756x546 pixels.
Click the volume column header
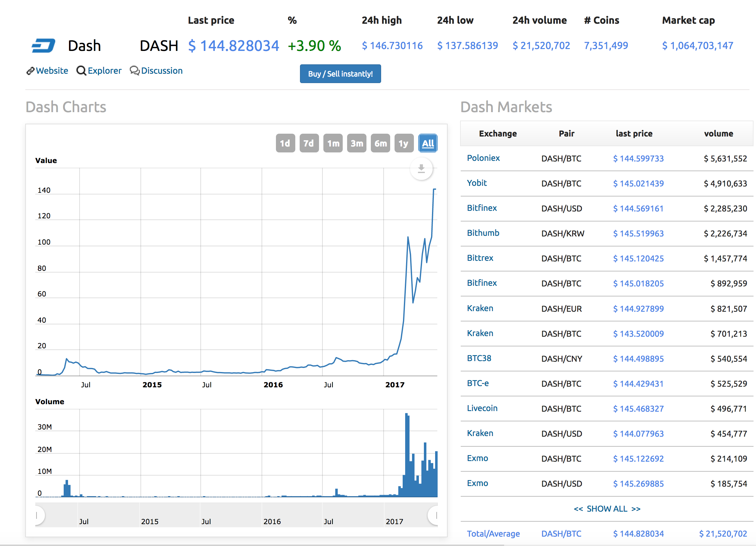pos(718,134)
